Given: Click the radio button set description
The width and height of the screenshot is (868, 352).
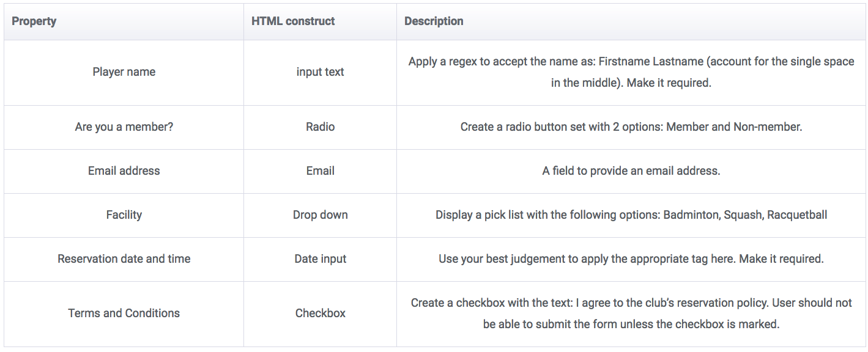Looking at the screenshot, I should [631, 127].
